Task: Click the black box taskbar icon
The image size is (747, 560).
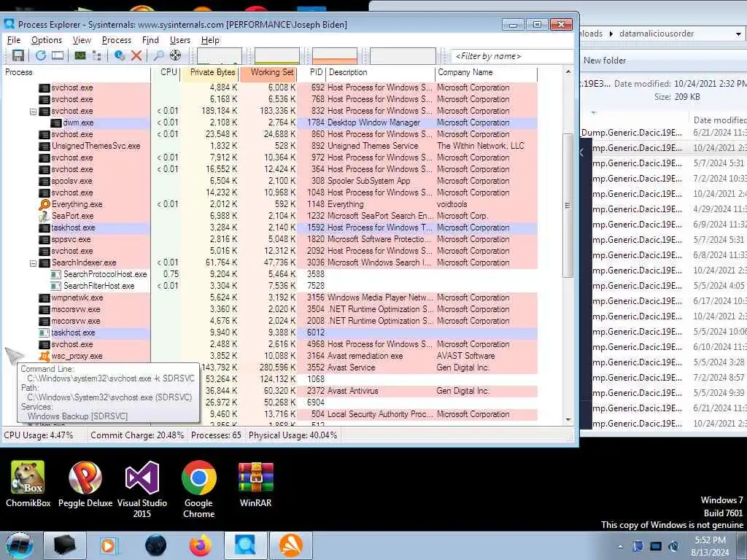Action: click(x=64, y=545)
